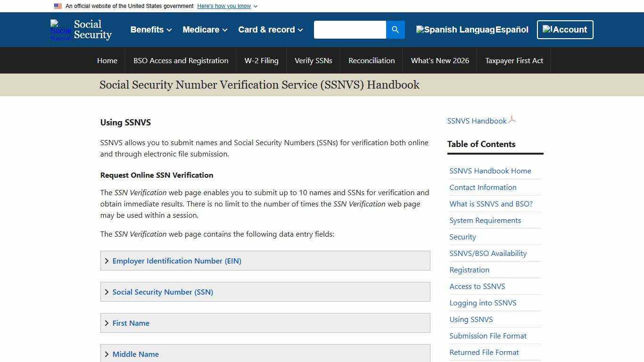Open the Medicare dropdown menu
The width and height of the screenshot is (644, 362).
204,29
